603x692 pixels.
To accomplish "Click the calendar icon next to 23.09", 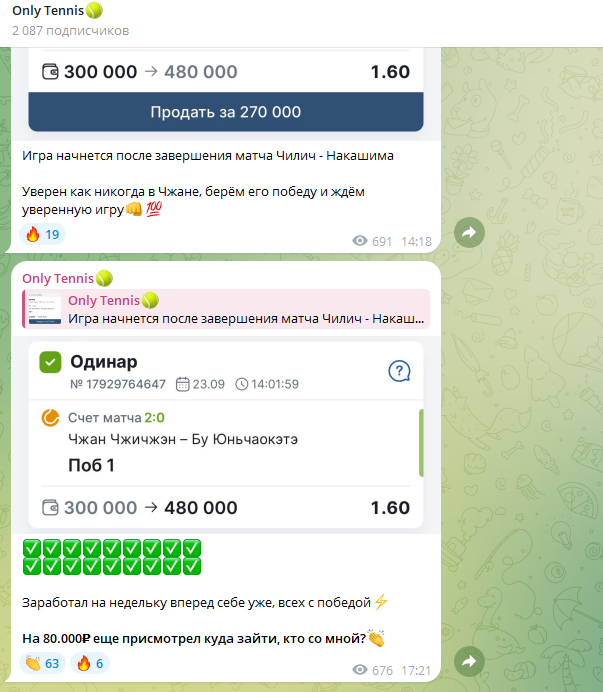I will (182, 384).
